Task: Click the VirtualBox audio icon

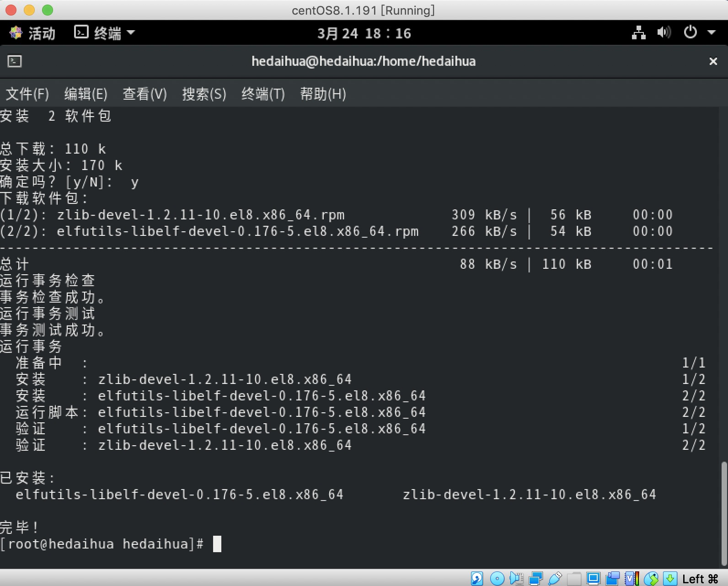Action: click(x=516, y=578)
